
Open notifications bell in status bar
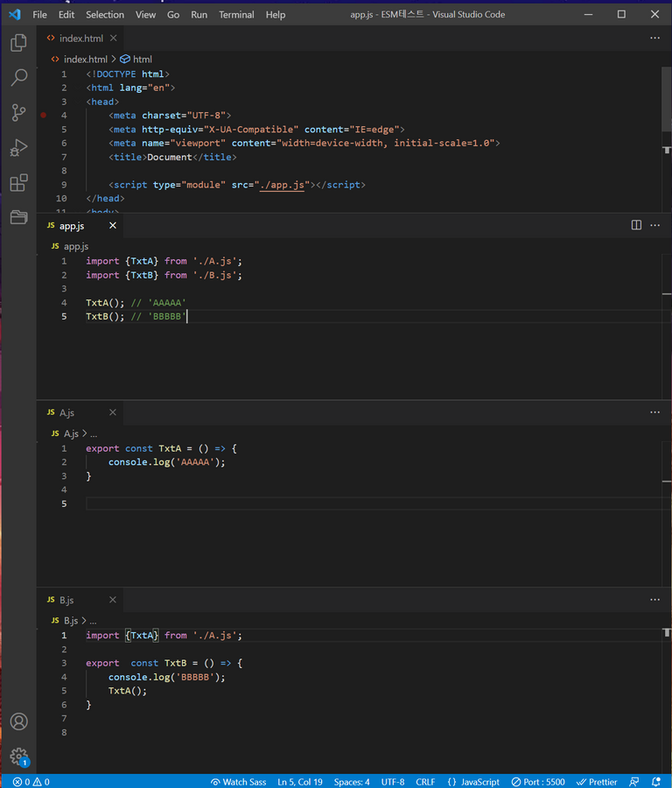656,782
